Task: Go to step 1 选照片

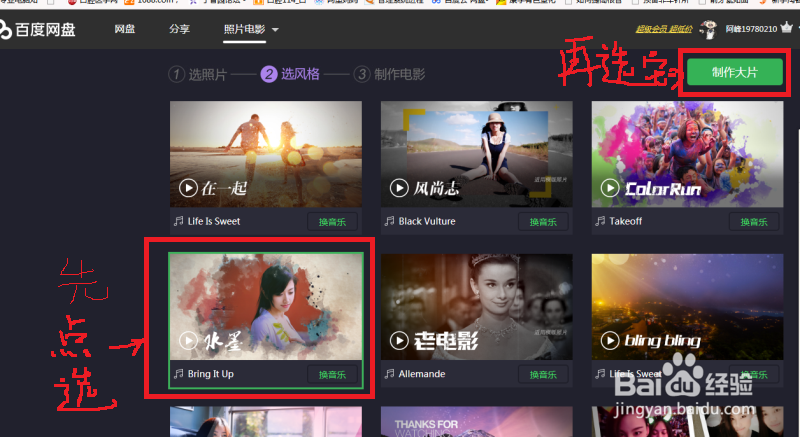Action: [x=197, y=74]
